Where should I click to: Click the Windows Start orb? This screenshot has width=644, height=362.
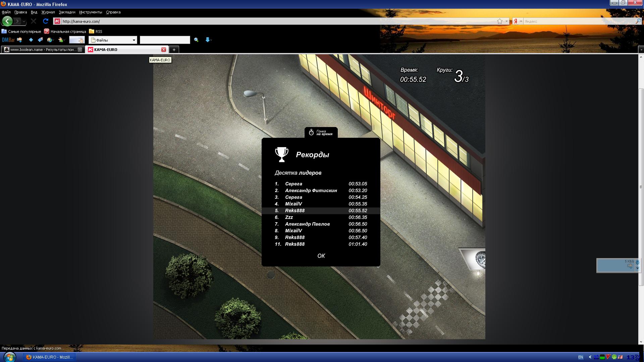tap(9, 357)
